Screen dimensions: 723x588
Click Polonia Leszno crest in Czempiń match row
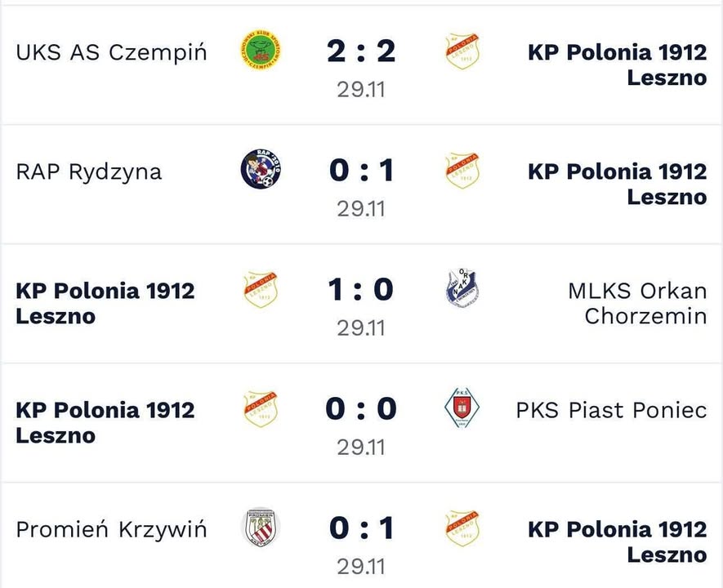pyautogui.click(x=462, y=51)
